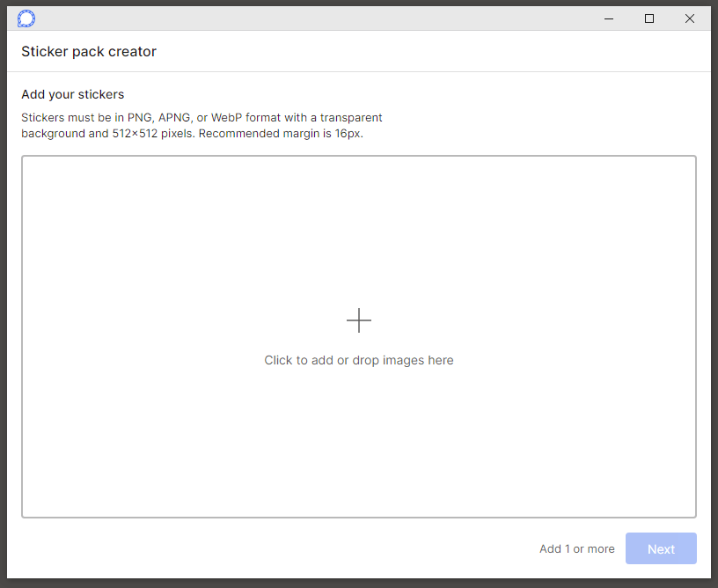Click the Signal logo in title bar
The image size is (718, 588).
click(26, 18)
